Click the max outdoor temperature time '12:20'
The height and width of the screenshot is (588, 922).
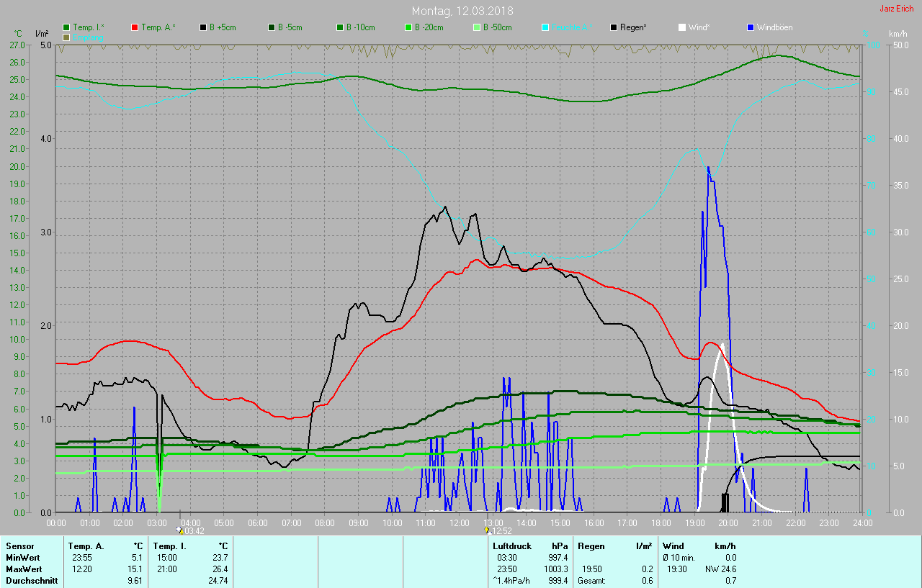(x=81, y=569)
